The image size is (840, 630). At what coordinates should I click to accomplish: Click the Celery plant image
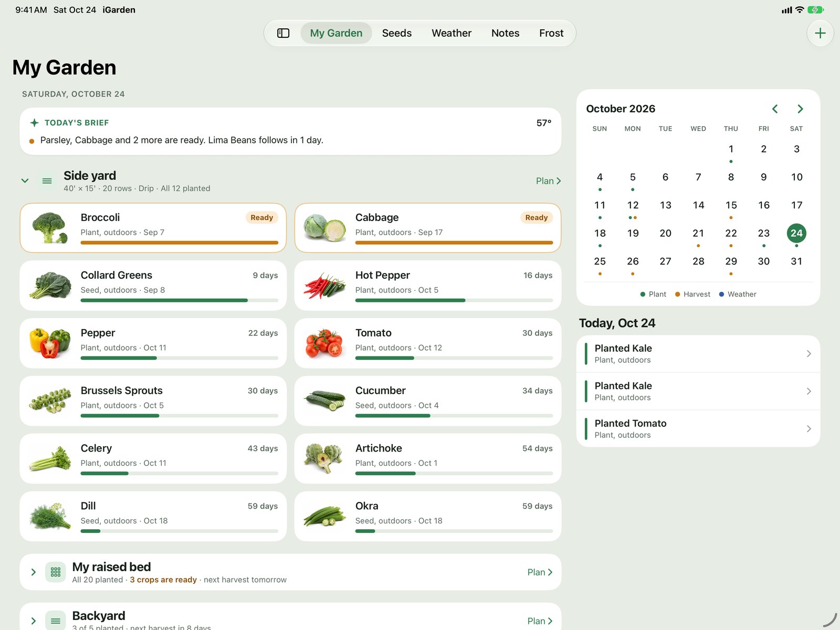(x=50, y=459)
